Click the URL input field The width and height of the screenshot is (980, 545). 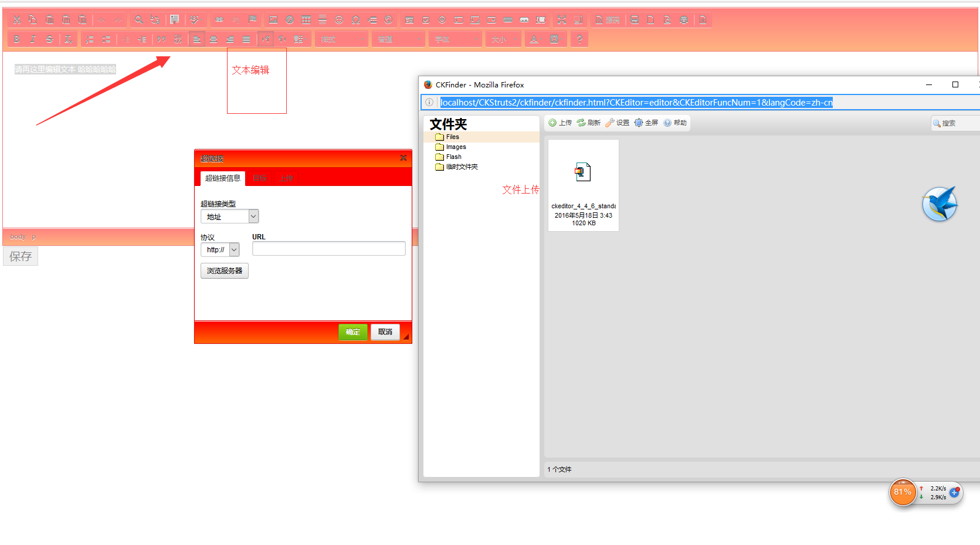pyautogui.click(x=328, y=249)
